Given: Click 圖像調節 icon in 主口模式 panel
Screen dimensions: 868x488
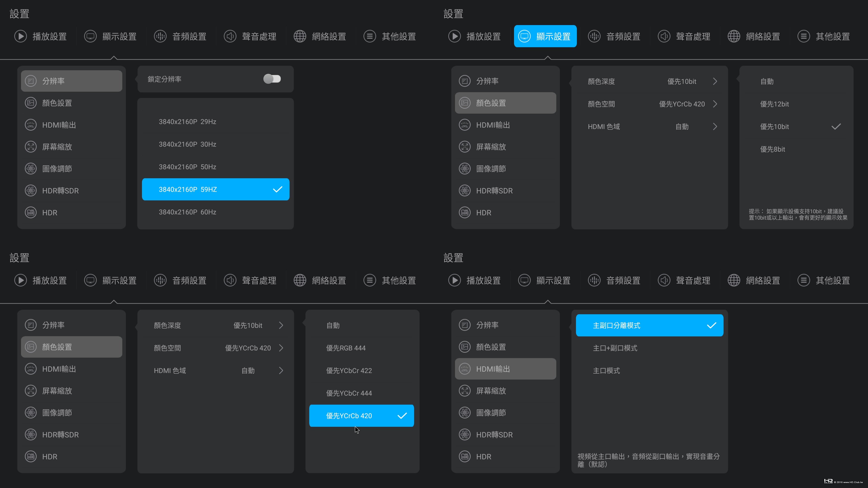Looking at the screenshot, I should click(x=465, y=413).
